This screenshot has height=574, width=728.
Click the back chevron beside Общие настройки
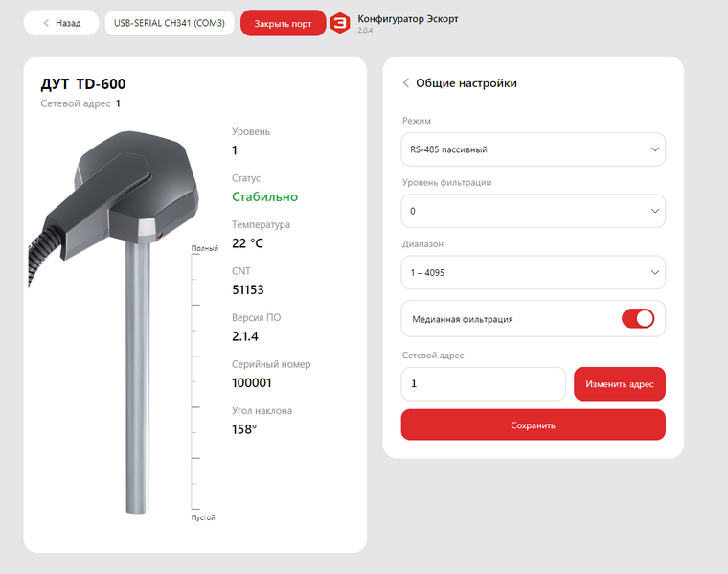(406, 83)
